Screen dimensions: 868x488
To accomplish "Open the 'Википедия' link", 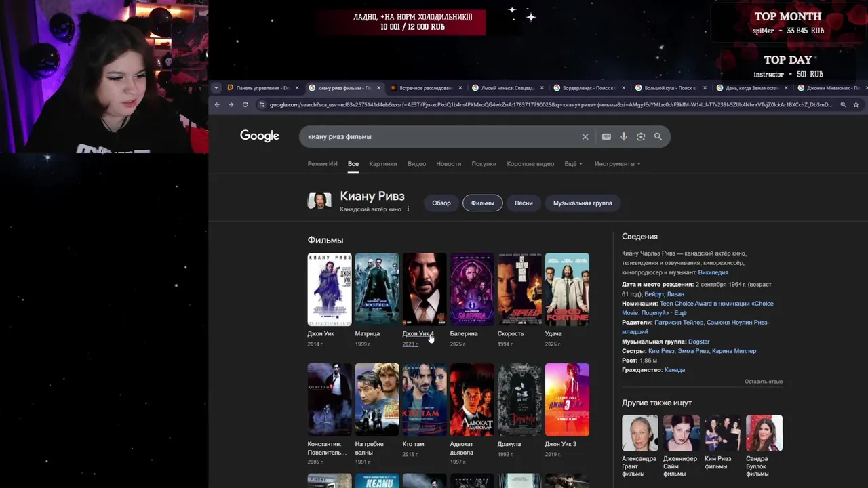I will pos(713,272).
